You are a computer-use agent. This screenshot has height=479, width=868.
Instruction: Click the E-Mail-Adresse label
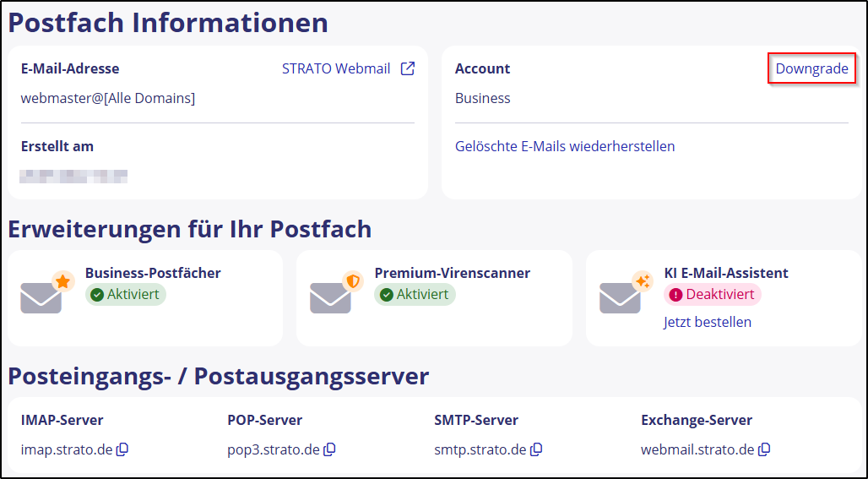click(x=70, y=68)
